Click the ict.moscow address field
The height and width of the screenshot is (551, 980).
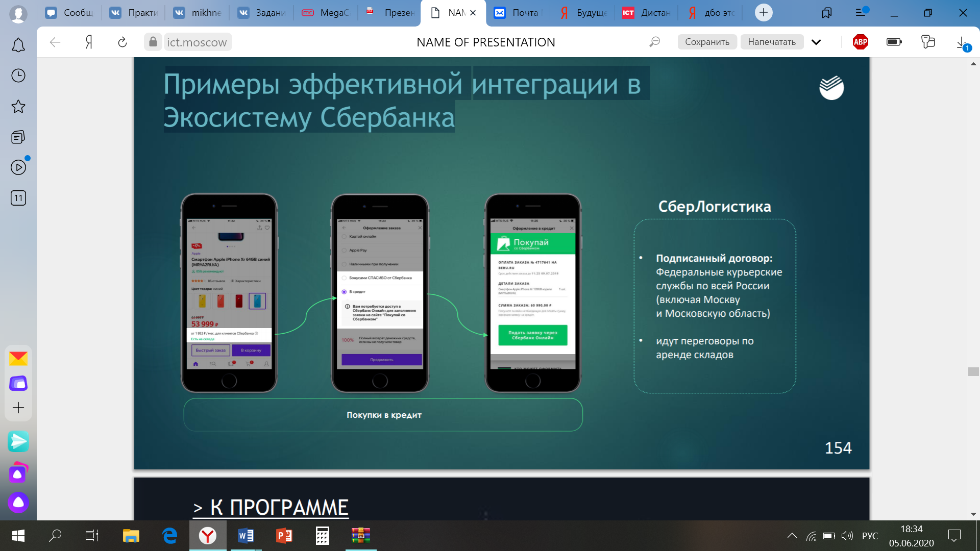pyautogui.click(x=197, y=42)
